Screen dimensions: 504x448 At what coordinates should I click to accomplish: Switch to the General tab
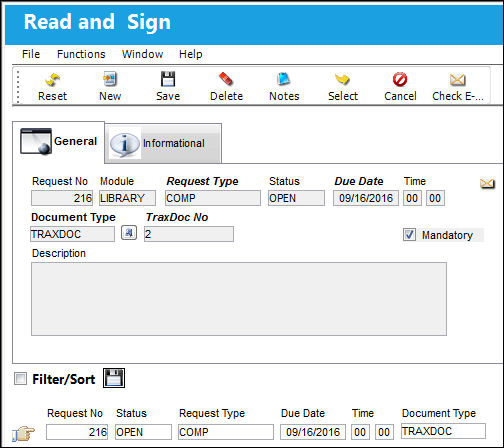point(59,142)
